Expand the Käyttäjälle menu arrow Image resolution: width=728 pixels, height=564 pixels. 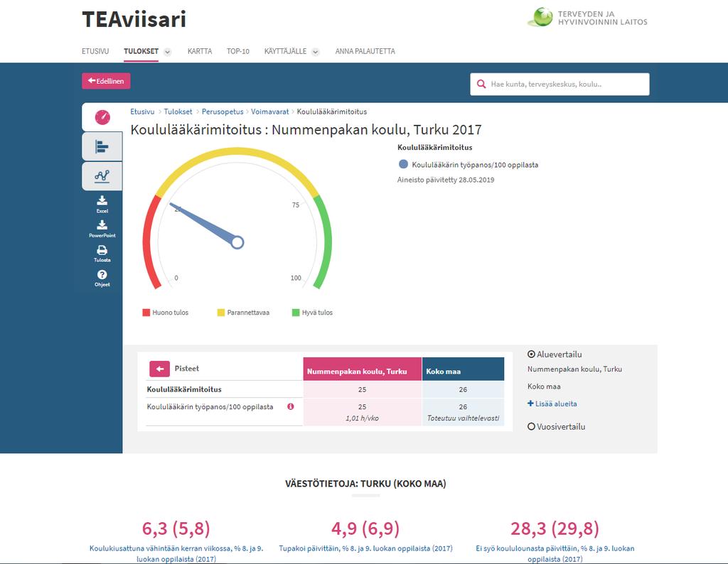[315, 52]
